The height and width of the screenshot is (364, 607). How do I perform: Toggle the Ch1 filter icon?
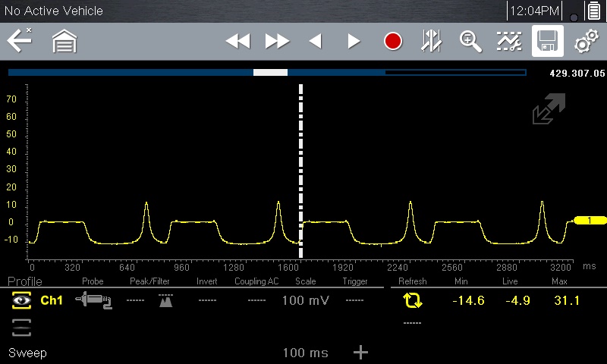click(165, 300)
